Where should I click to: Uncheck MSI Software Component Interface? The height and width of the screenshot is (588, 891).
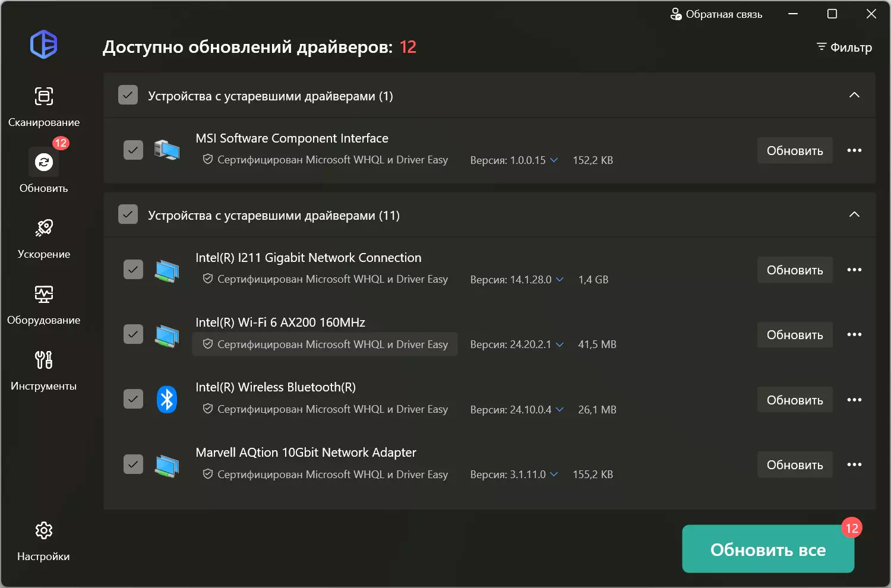click(x=133, y=150)
